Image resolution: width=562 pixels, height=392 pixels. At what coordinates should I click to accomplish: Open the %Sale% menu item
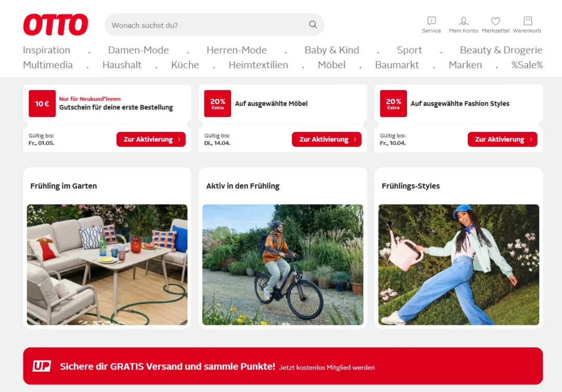527,65
